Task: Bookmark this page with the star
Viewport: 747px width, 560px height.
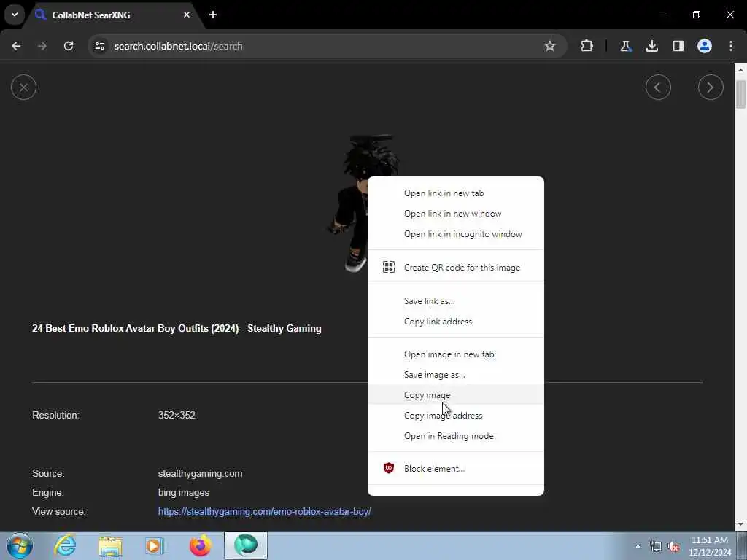Action: click(x=550, y=46)
